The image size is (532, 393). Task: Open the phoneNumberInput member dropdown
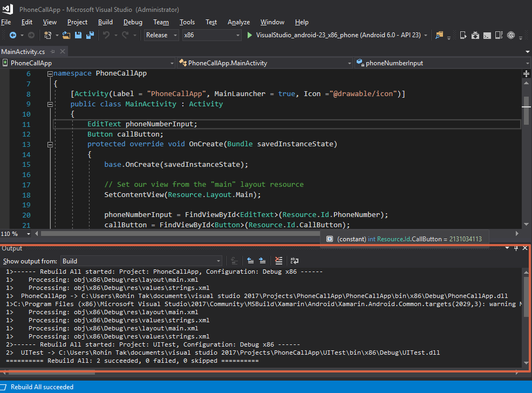click(442, 63)
